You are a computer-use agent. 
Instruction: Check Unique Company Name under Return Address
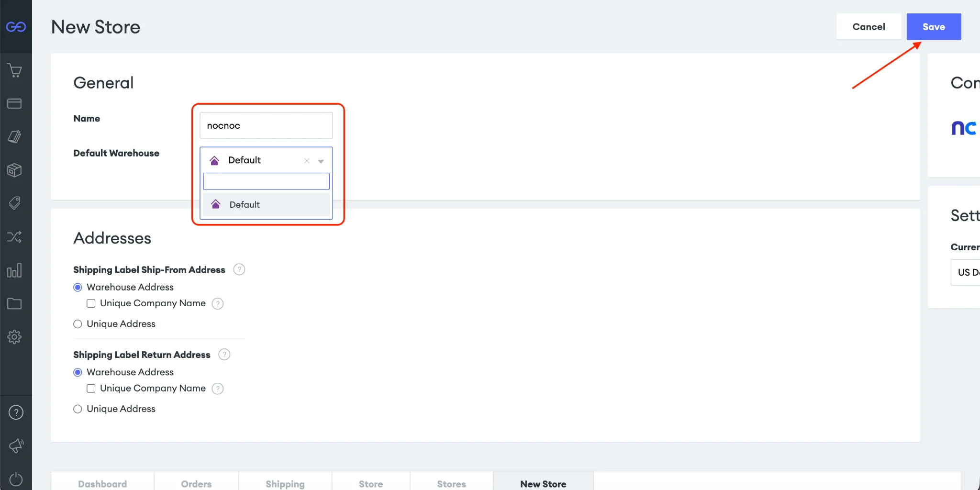click(x=91, y=389)
